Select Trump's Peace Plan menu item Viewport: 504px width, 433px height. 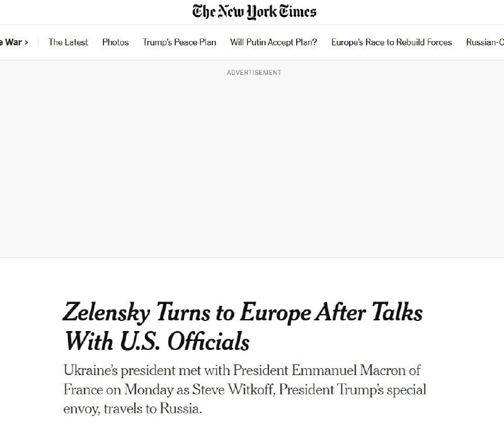(180, 42)
